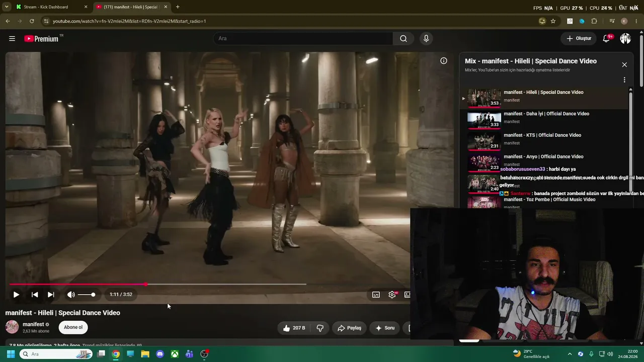
Task: Open the tab search dropdown
Action: tap(7, 7)
